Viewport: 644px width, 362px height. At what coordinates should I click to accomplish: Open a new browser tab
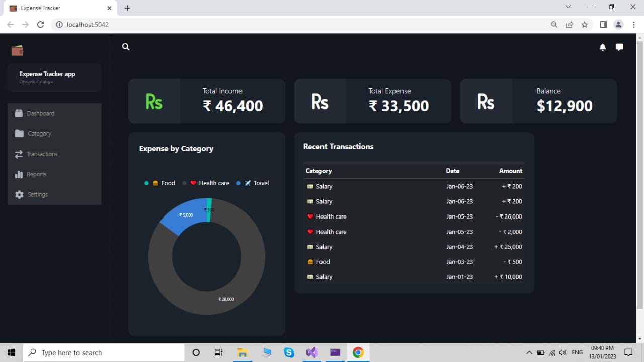tap(127, 8)
